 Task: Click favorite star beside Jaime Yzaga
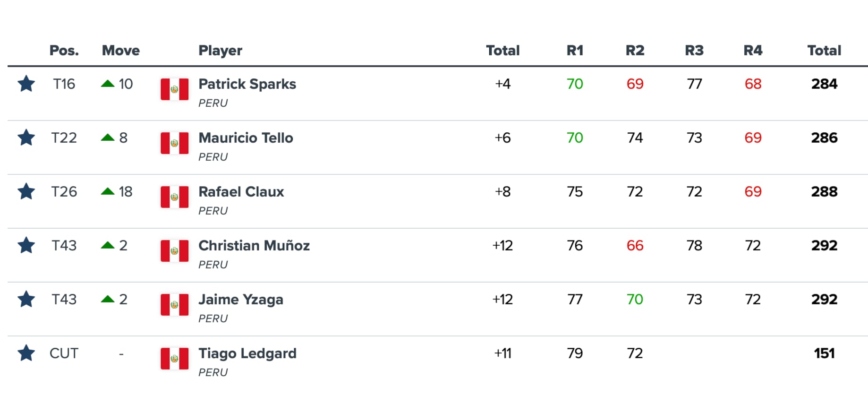tap(26, 300)
